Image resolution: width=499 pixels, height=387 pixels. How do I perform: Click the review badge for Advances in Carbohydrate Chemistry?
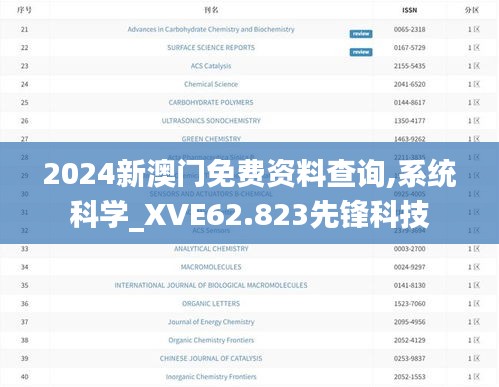[x=361, y=34]
